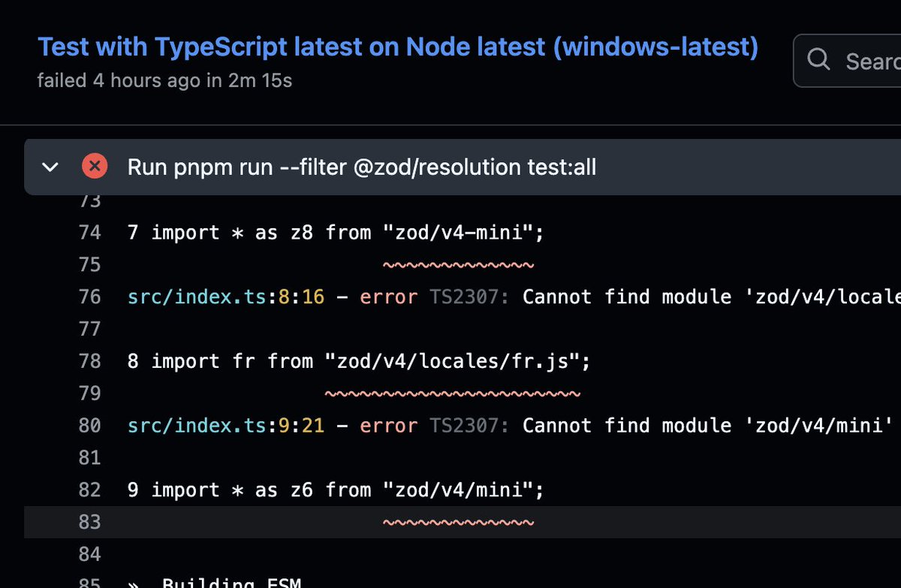Click the search magnifier icon

(x=818, y=62)
